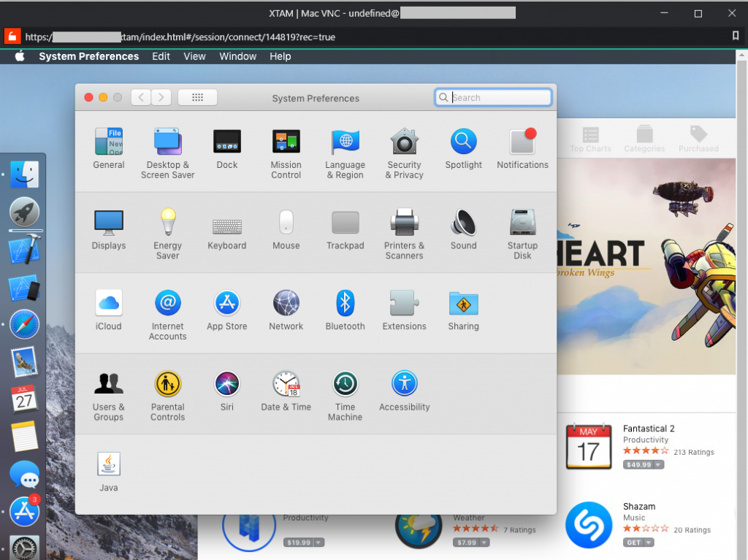Open the Edit menu
The width and height of the screenshot is (748, 560).
[161, 56]
